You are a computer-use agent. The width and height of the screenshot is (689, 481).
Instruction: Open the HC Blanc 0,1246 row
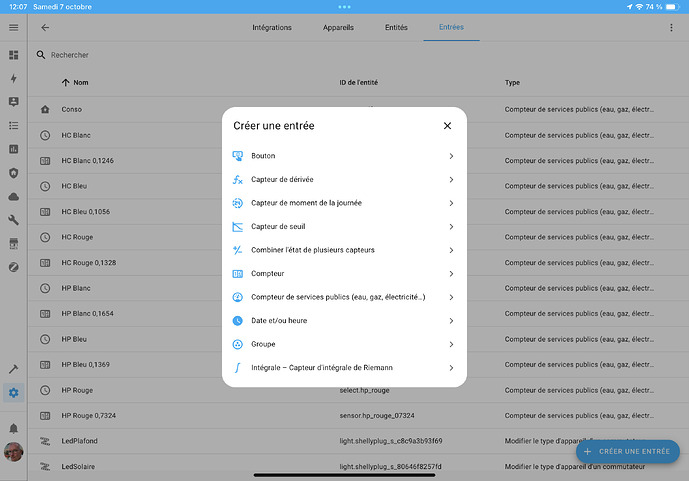click(x=358, y=161)
